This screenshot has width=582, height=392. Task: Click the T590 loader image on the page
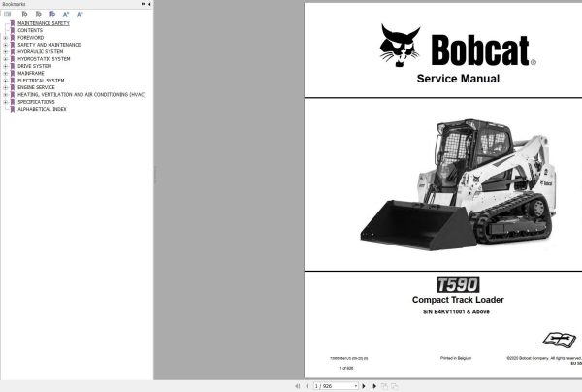[458, 184]
